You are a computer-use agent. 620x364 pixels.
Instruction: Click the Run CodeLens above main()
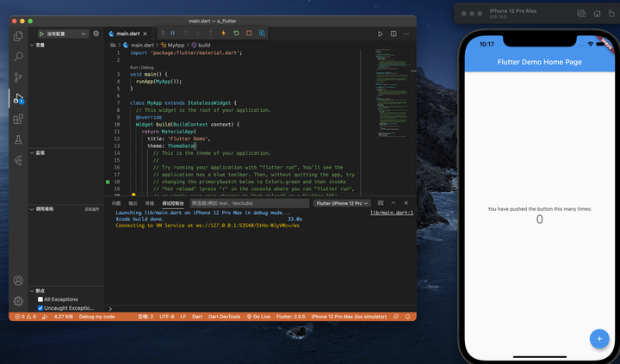coord(133,68)
